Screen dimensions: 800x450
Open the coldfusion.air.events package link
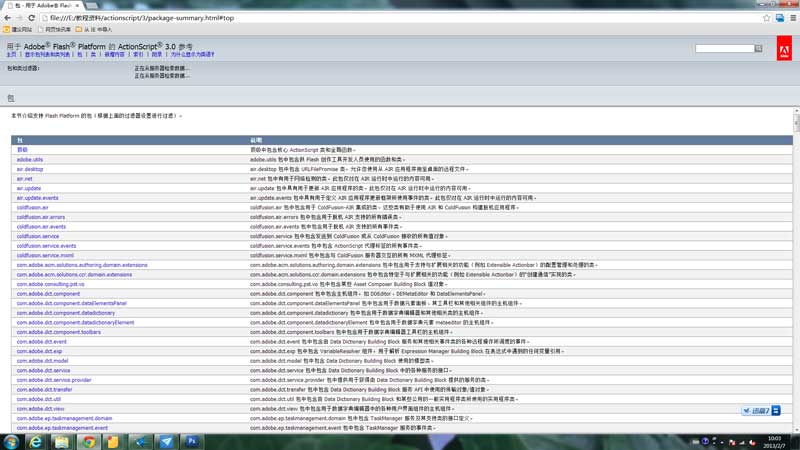[41, 227]
